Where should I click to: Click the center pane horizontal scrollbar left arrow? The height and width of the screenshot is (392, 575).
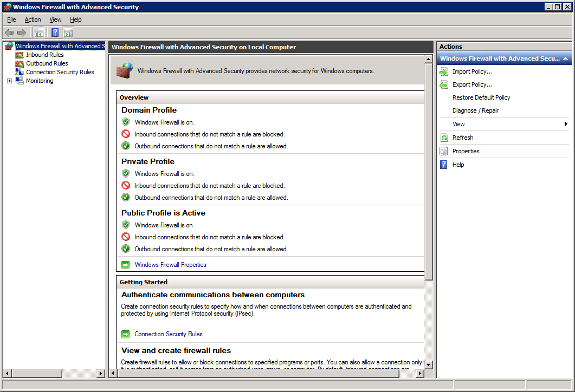(113, 373)
